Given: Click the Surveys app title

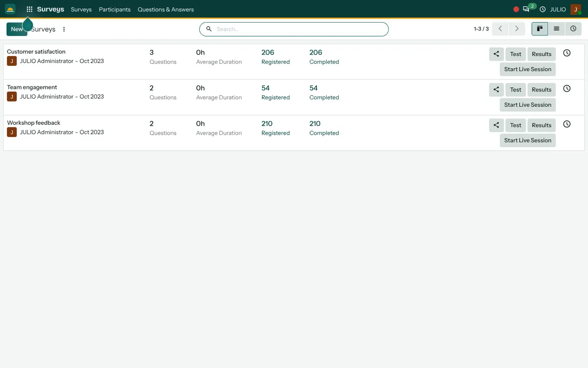Looking at the screenshot, I should tap(51, 9).
